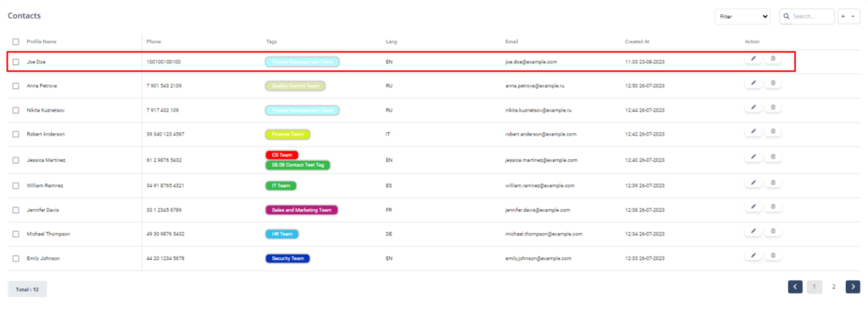
Task: Click email william.ramirez@example.com
Action: [540, 185]
